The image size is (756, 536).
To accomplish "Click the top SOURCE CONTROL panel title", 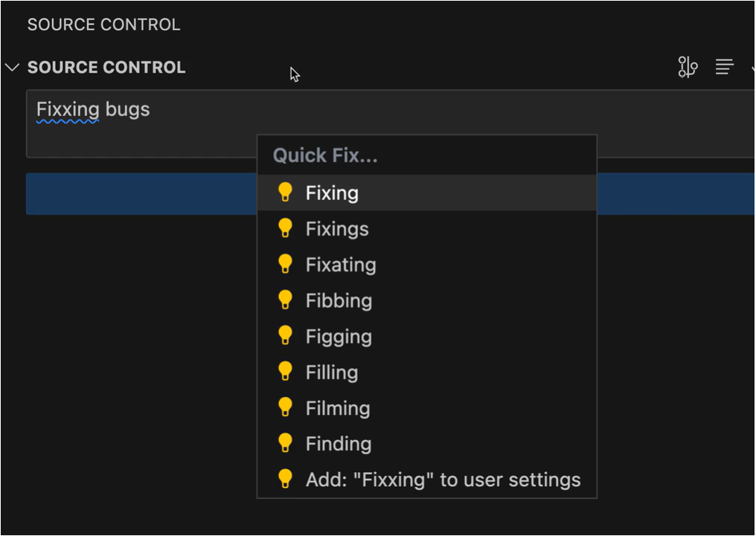I will pos(103,25).
